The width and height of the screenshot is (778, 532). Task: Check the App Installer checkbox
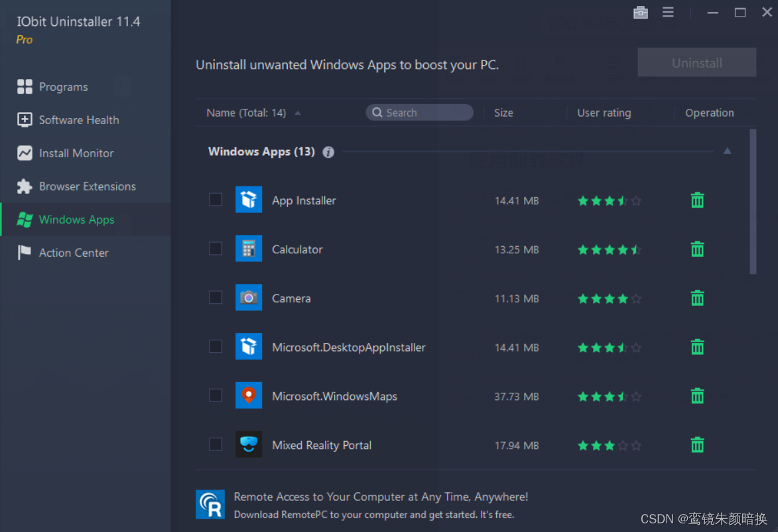216,200
